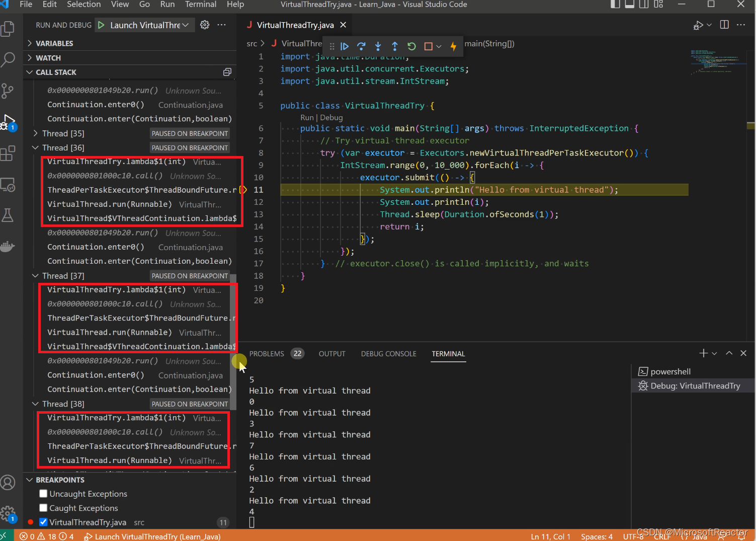The image size is (756, 541).
Task: Open the Remote Explorer view
Action: (8, 184)
